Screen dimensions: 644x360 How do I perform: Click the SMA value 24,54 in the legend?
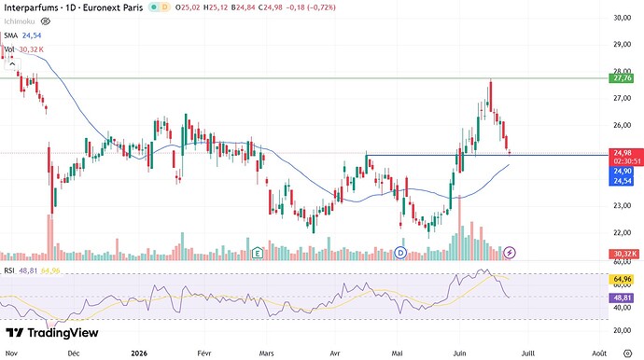pyautogui.click(x=32, y=35)
